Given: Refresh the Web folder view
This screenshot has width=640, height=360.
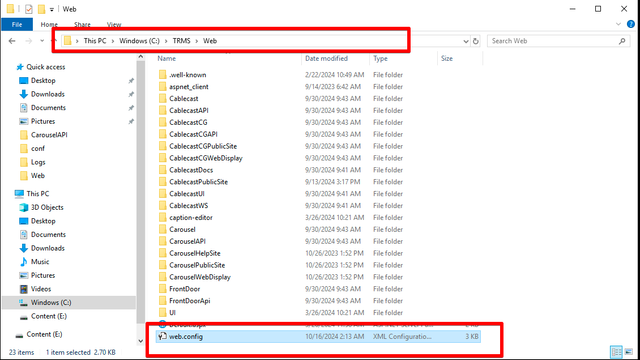Looking at the screenshot, I should pos(476,41).
